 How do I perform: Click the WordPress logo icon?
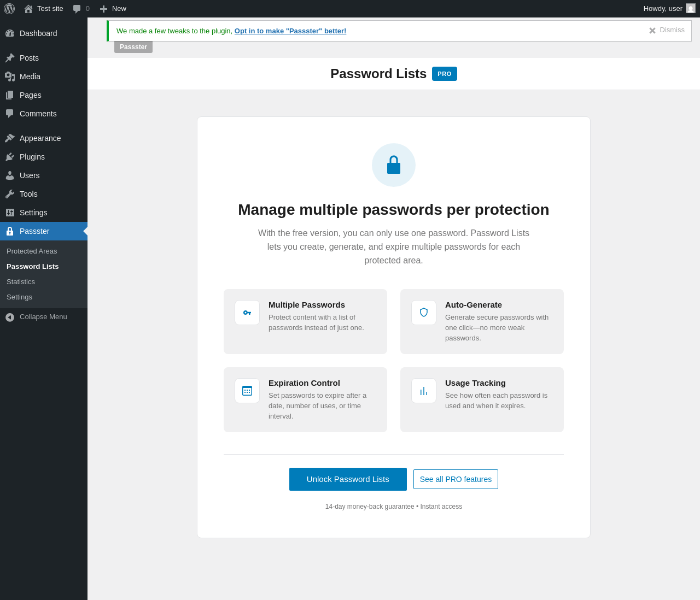click(x=9, y=9)
